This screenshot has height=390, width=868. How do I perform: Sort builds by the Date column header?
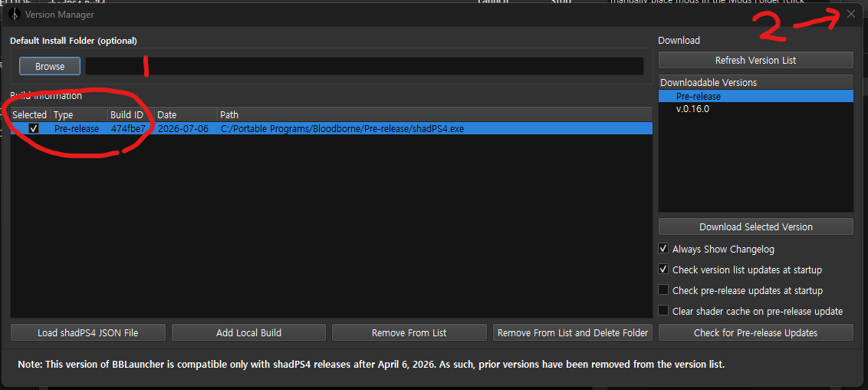[x=186, y=114]
